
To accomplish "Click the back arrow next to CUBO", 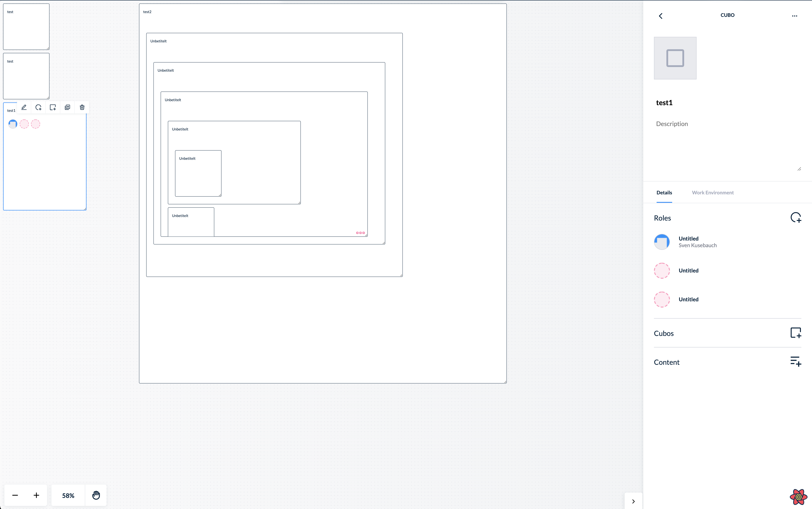I will click(660, 16).
